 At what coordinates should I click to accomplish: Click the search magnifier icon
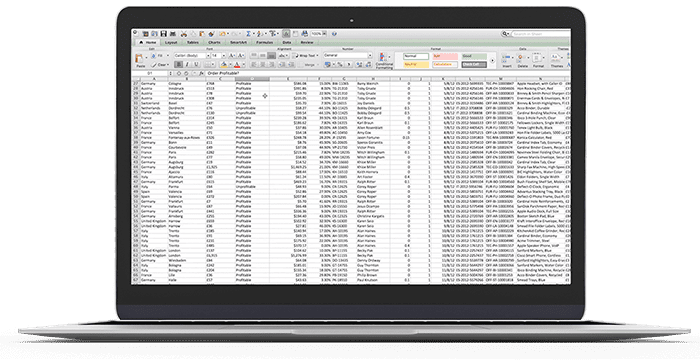tap(505, 34)
